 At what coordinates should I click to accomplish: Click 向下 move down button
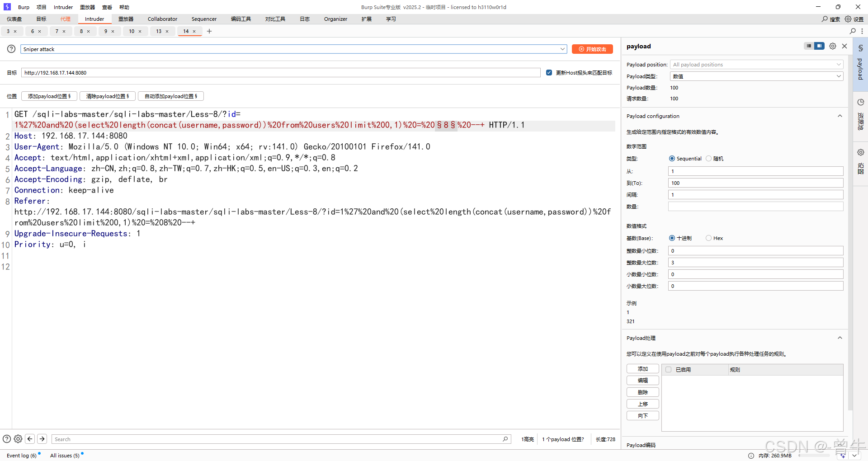click(642, 416)
